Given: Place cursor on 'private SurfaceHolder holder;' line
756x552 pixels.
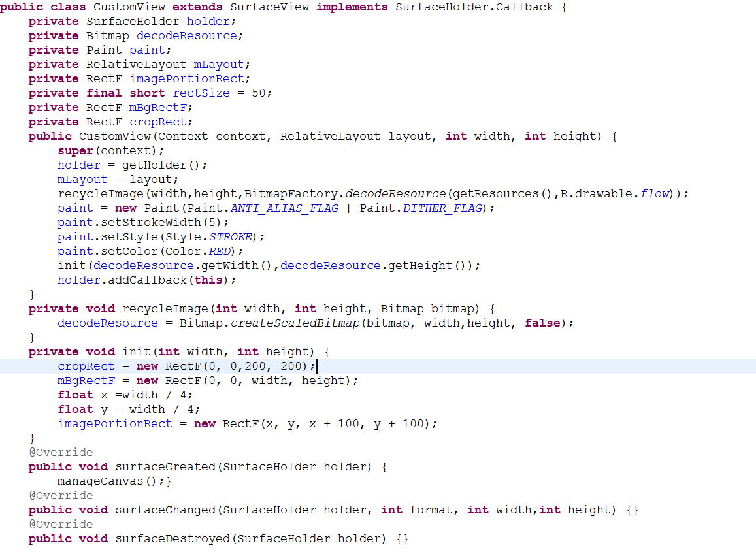Looking at the screenshot, I should coord(131,22).
